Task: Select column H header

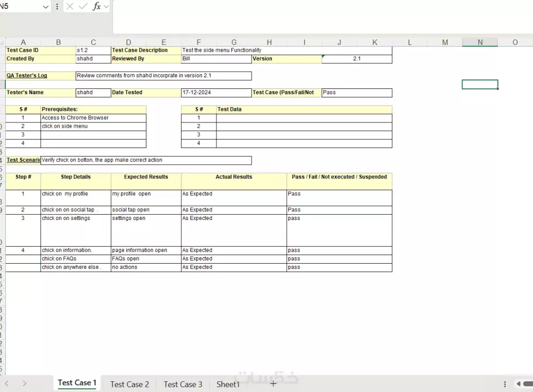Action: 269,42
